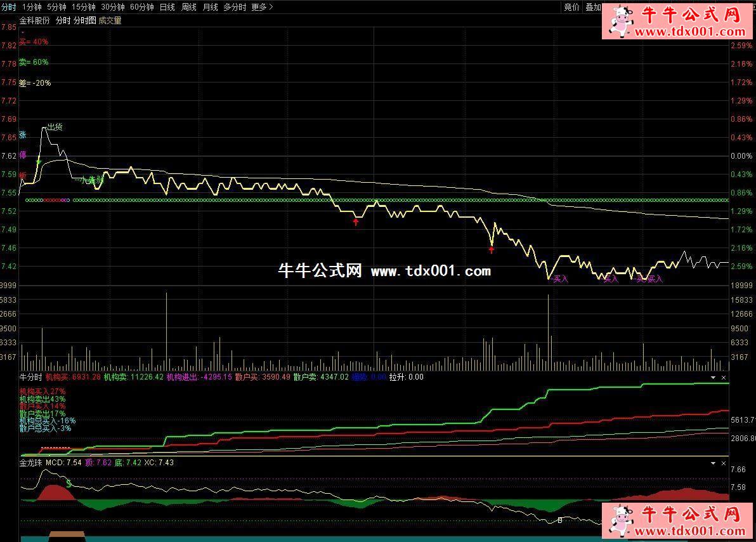
Task: Click the 牛分时 indicator name
Action: 31,377
